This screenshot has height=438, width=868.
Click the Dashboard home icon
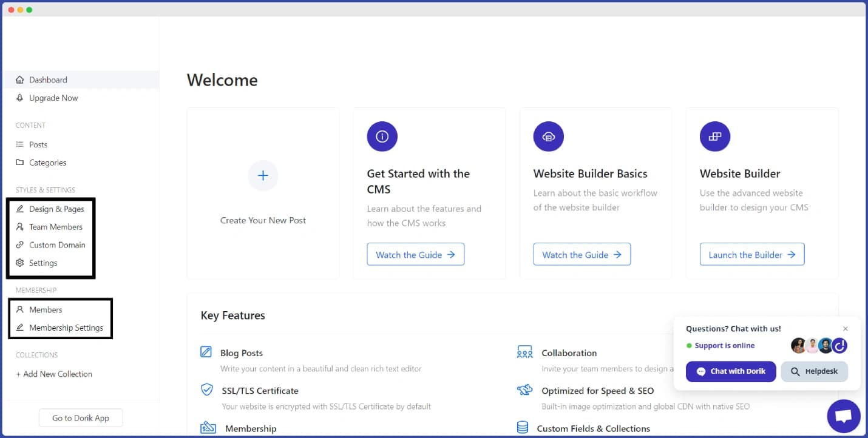tap(20, 80)
